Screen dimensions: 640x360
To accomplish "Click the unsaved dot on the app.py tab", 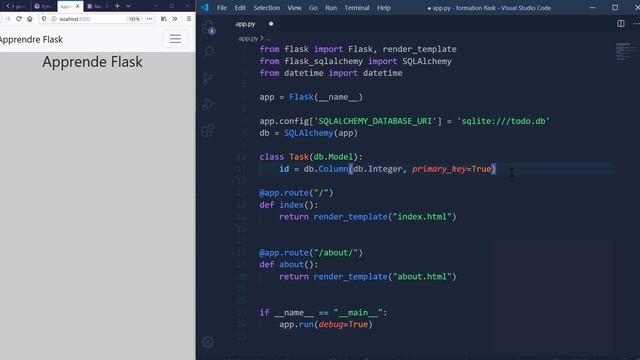I will click(271, 24).
